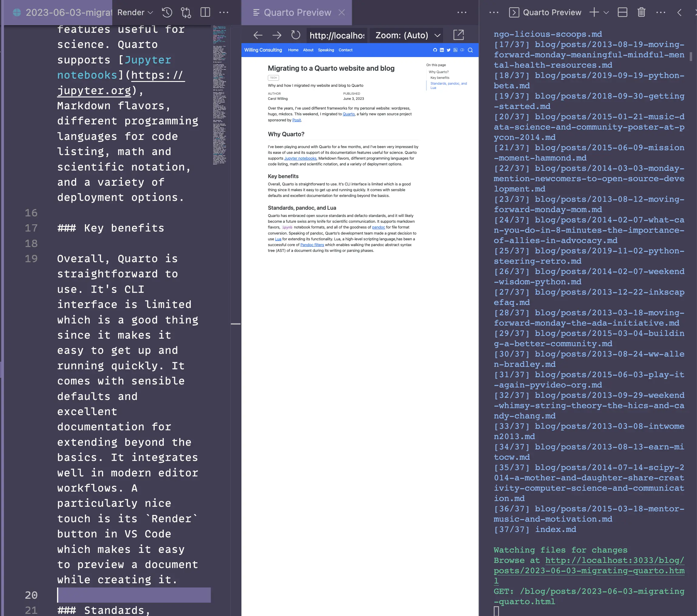This screenshot has width=697, height=616.
Task: Open the compare changes icon beside Render
Action: [186, 12]
